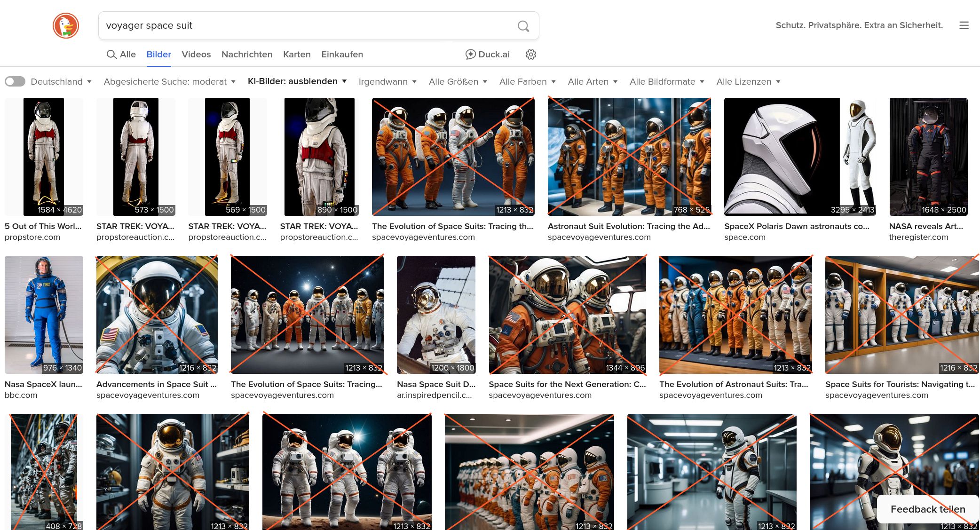This screenshot has width=980, height=530.
Task: Switch to the Videos tab
Action: point(196,55)
